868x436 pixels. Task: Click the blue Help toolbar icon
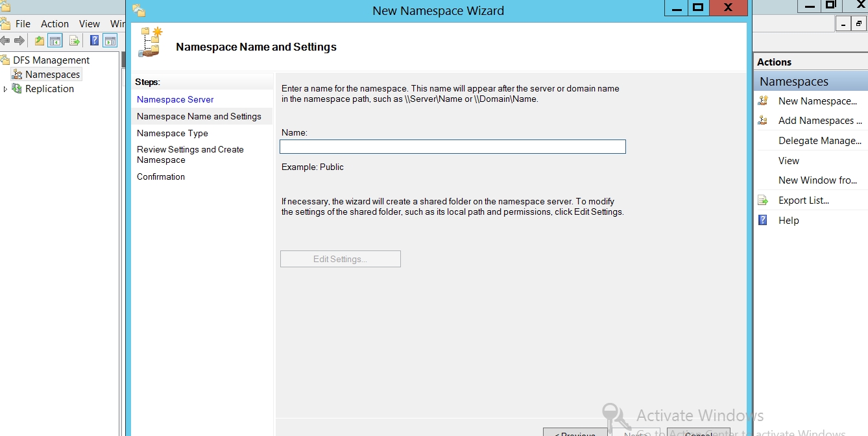94,41
